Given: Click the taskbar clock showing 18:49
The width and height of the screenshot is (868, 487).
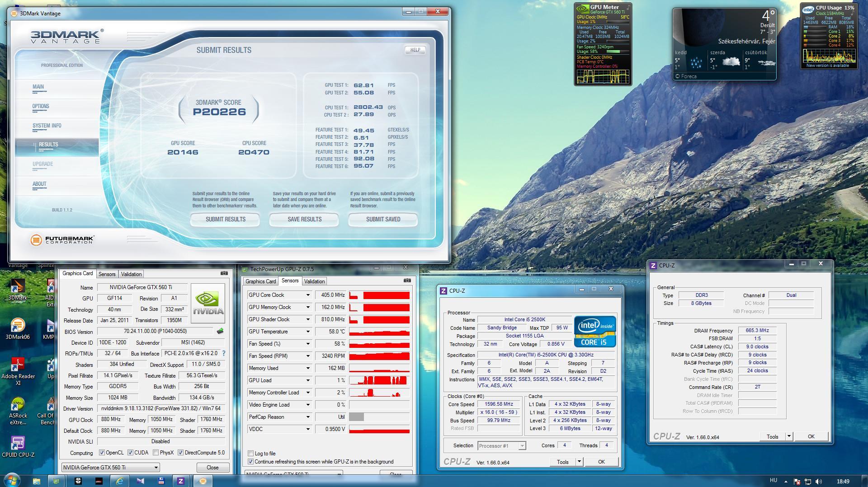Looking at the screenshot, I should (x=843, y=482).
